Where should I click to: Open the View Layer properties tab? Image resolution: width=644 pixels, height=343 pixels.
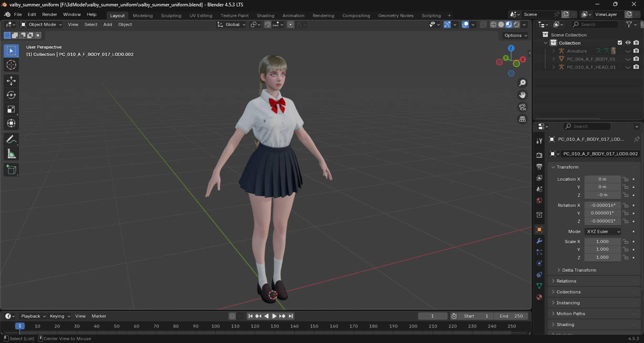point(539,178)
